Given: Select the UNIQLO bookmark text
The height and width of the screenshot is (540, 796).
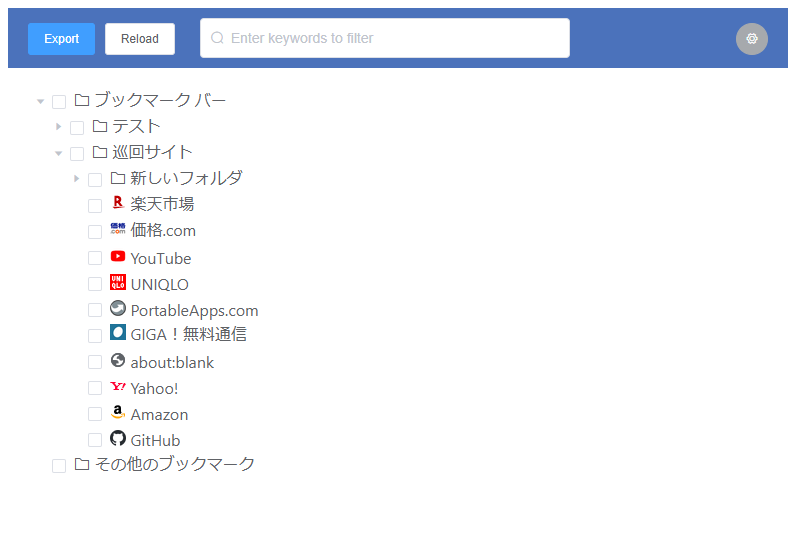Looking at the screenshot, I should tap(159, 284).
